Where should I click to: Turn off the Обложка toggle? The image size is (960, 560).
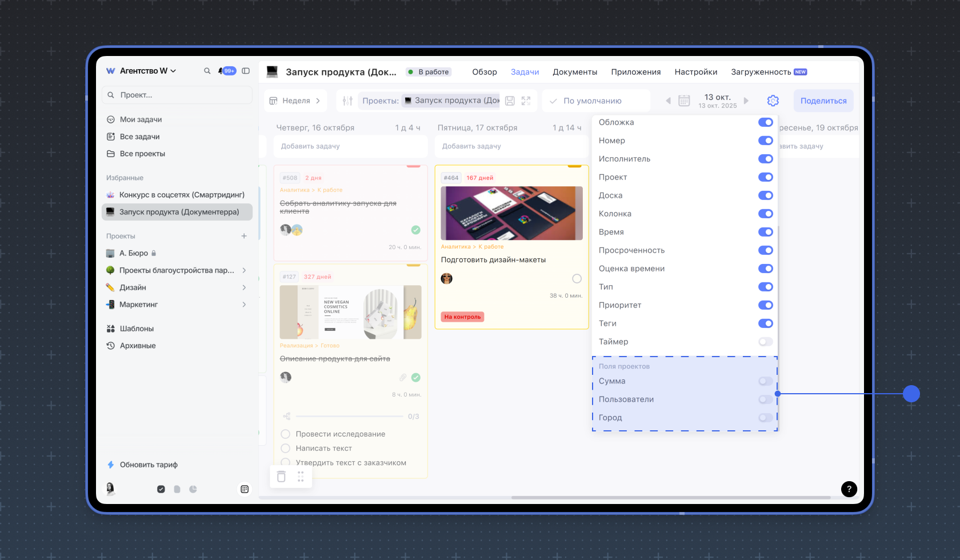[765, 122]
